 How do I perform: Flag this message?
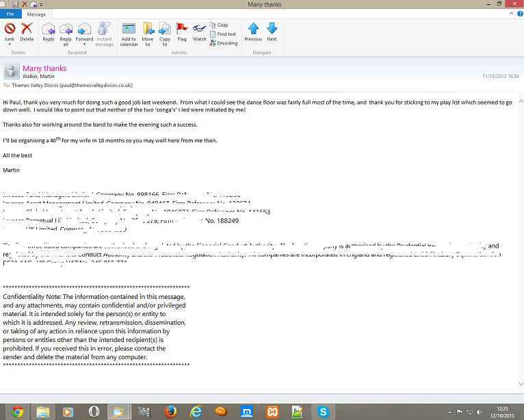(182, 29)
